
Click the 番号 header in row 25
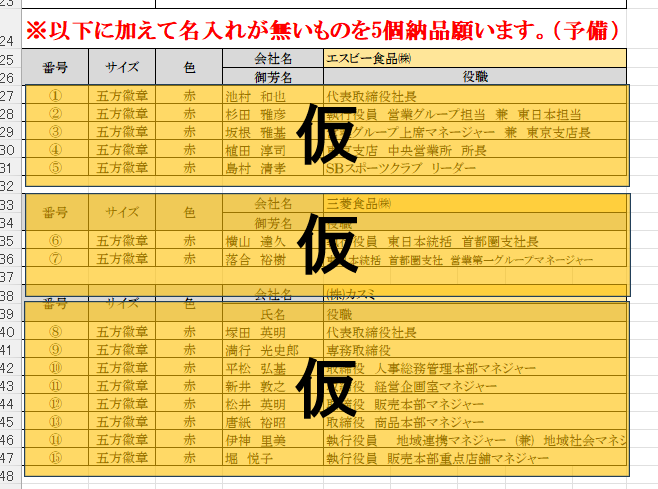(x=55, y=67)
